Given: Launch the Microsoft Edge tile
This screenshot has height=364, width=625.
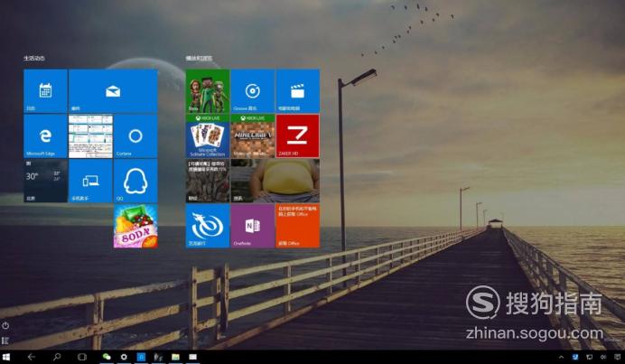Looking at the screenshot, I should pos(45,136).
